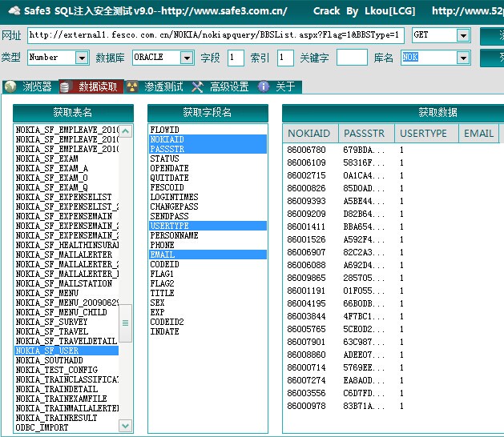
Task: Click the 索引 index input
Action: (285, 58)
